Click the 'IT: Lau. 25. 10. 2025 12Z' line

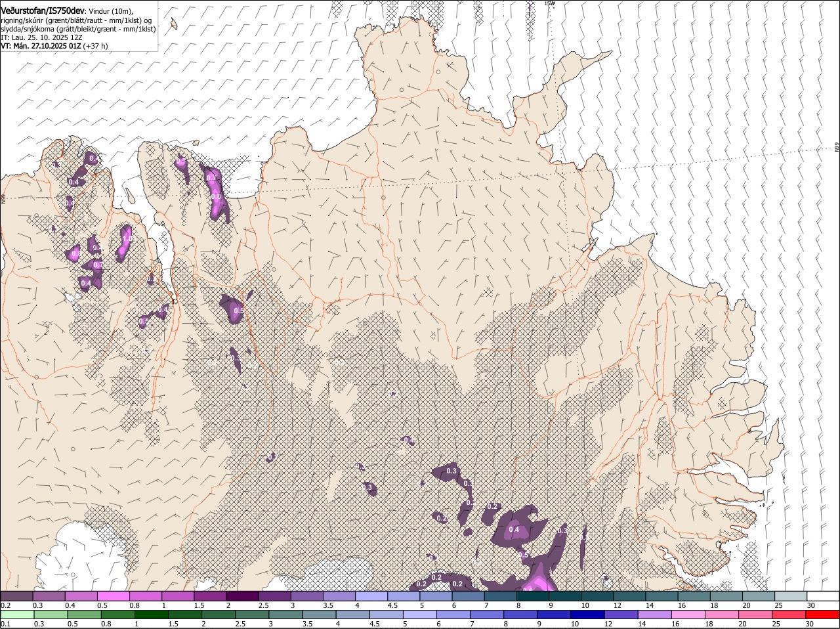tap(41, 37)
